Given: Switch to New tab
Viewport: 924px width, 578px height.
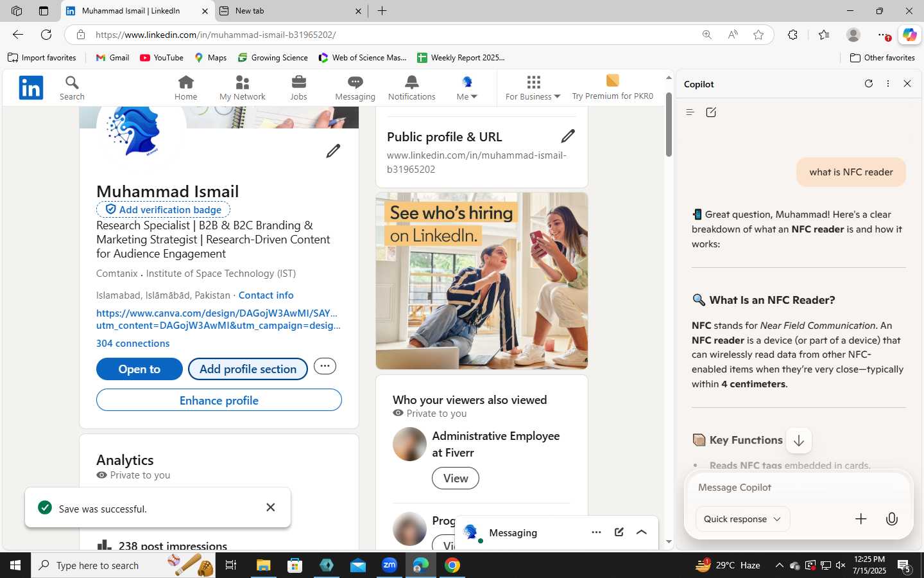Looking at the screenshot, I should pos(290,11).
